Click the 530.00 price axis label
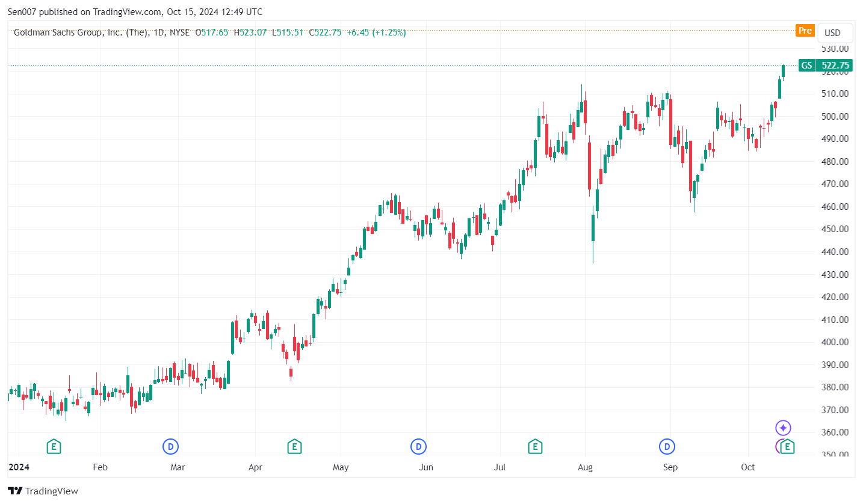Viewport: 863px width, 504px height. tap(835, 49)
